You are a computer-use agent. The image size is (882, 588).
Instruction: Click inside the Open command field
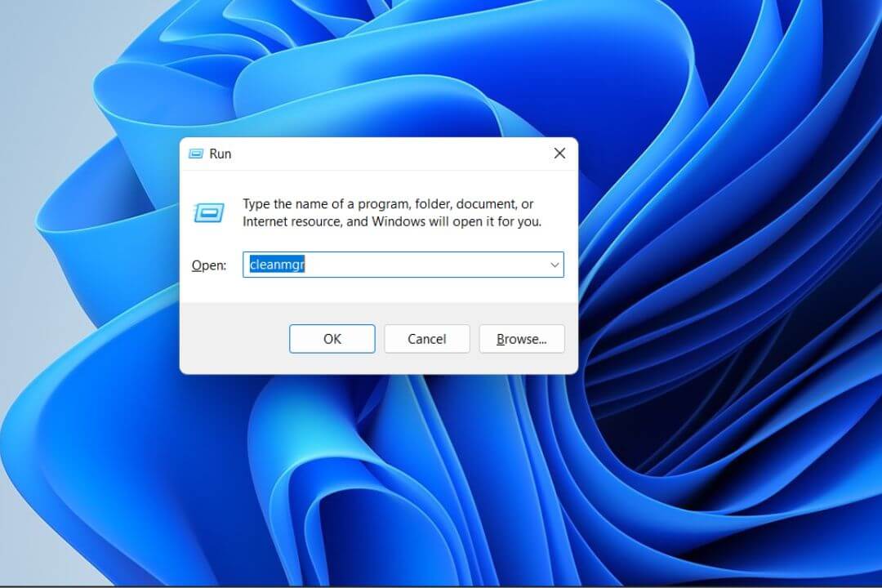[384, 265]
